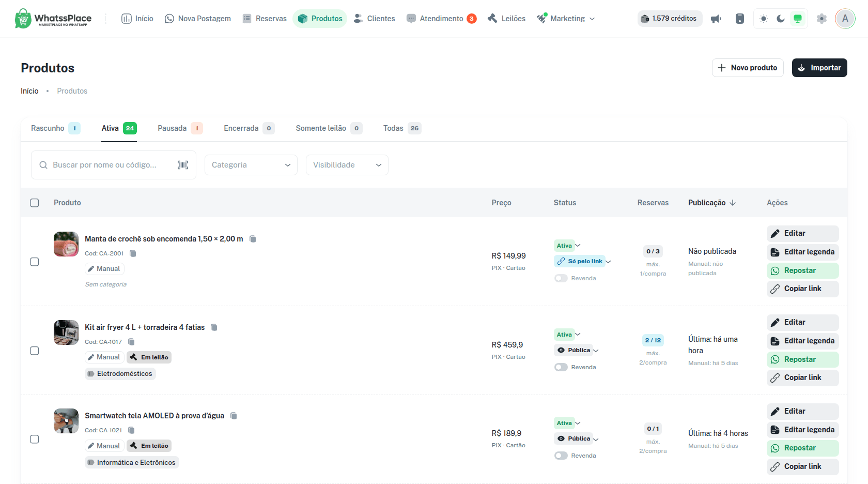Click the Novo produto button
Image resolution: width=868 pixels, height=484 pixels.
748,68
